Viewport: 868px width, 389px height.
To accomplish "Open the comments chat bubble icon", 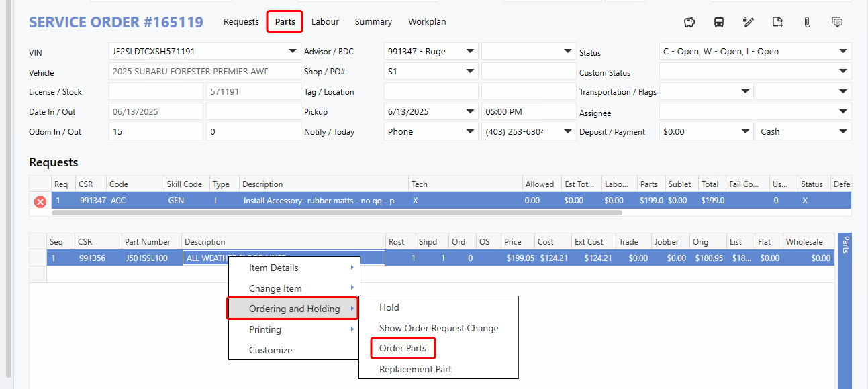I will [x=837, y=22].
